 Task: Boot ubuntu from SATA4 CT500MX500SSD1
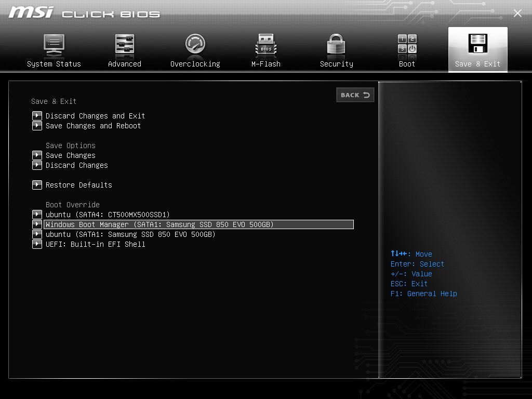point(108,215)
